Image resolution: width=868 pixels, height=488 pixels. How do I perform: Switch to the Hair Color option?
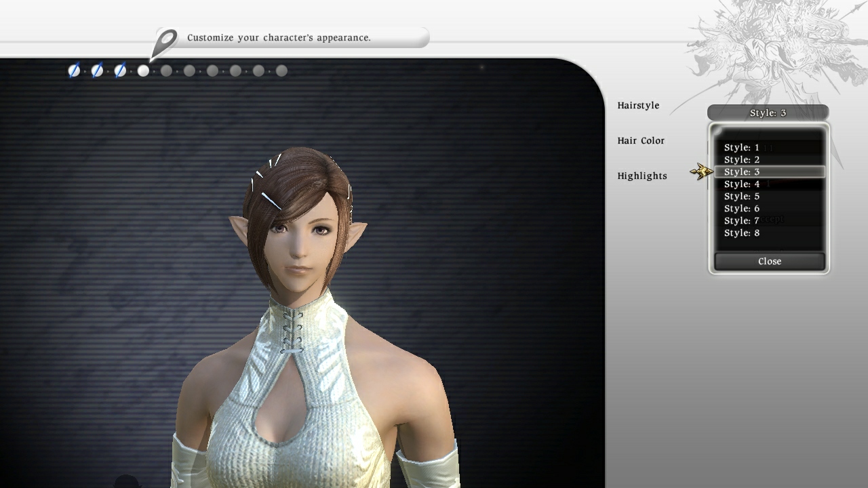641,140
